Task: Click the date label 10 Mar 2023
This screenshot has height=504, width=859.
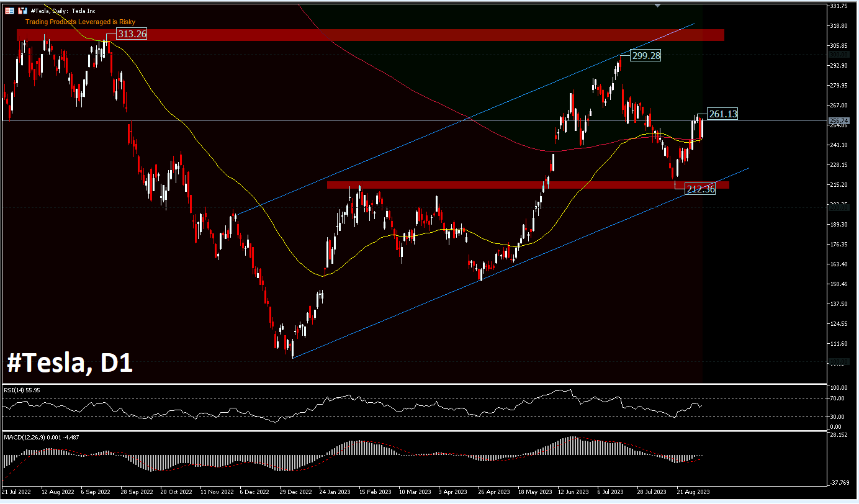Action: [x=416, y=492]
